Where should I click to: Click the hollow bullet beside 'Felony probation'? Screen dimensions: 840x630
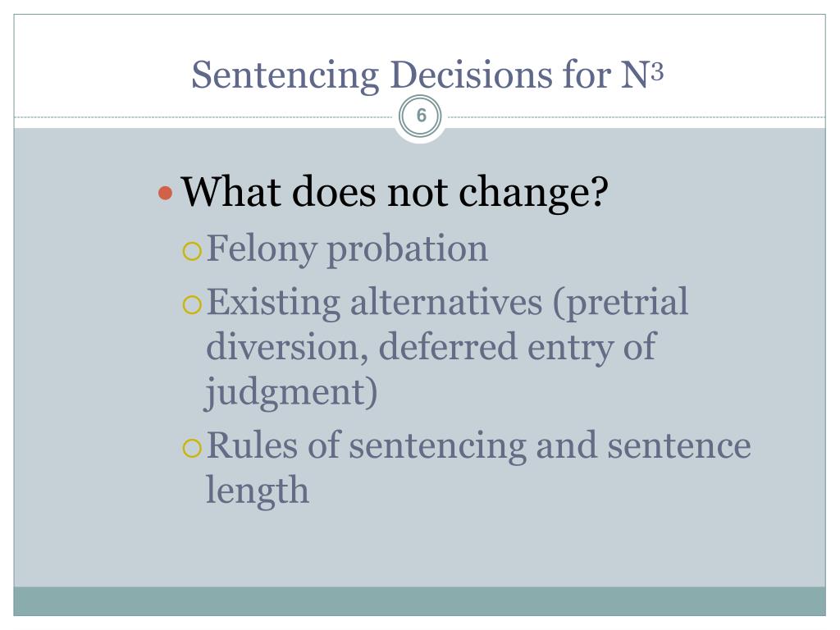point(192,251)
